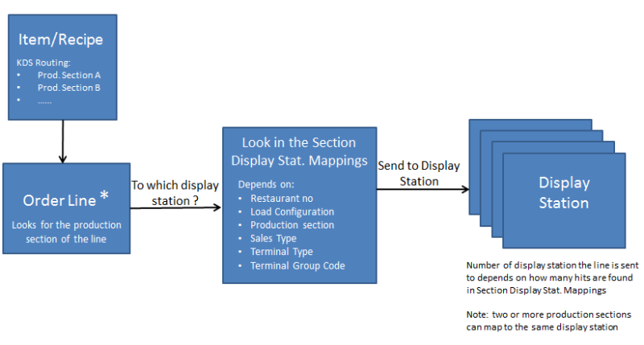Select the Sales Type bullet item
644x345 pixels.
(273, 239)
